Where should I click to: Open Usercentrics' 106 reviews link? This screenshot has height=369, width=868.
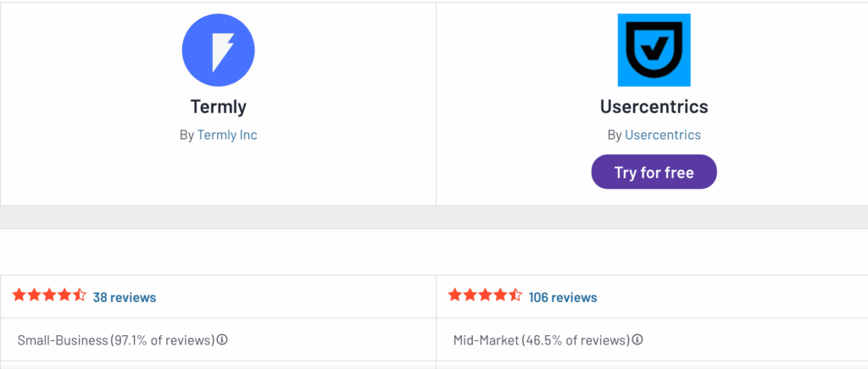[563, 298]
